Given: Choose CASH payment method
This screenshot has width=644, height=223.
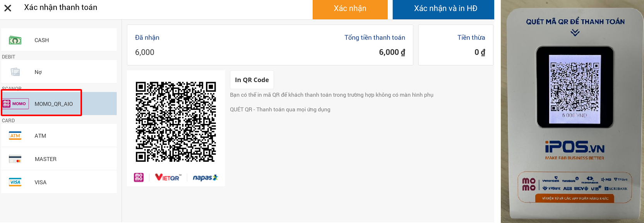Looking at the screenshot, I should point(42,40).
